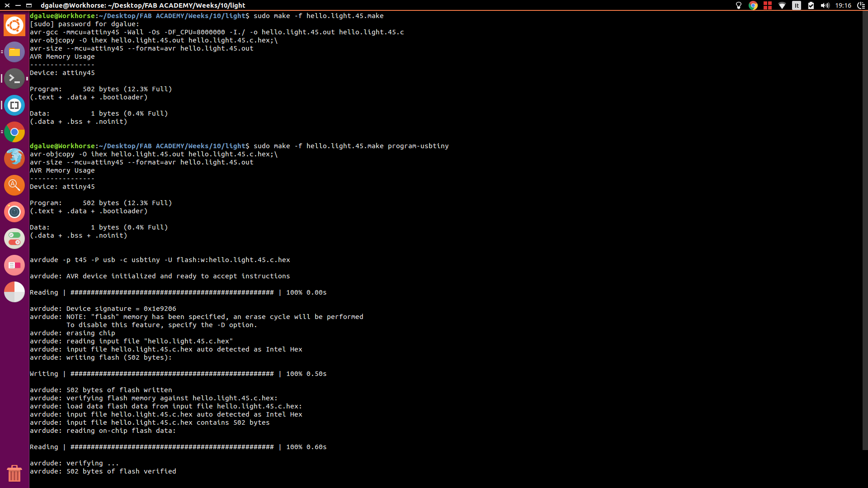Click the lightbulb indicator in top bar
Screen dimensions: 868x488
click(x=739, y=5)
